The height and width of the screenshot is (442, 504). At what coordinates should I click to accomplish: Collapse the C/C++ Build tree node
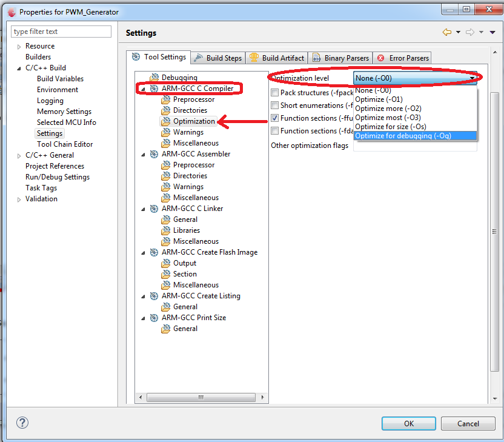coord(19,68)
